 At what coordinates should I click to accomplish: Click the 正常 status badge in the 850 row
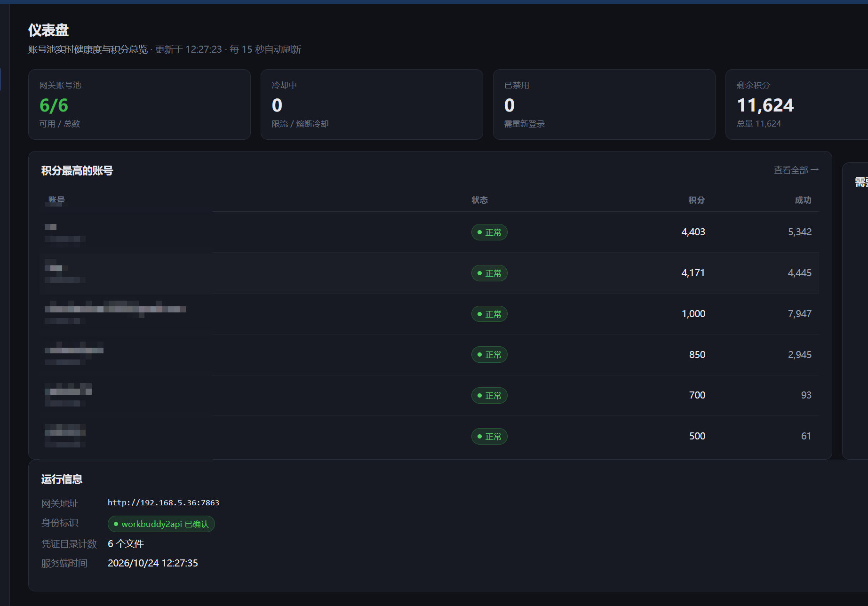[489, 355]
